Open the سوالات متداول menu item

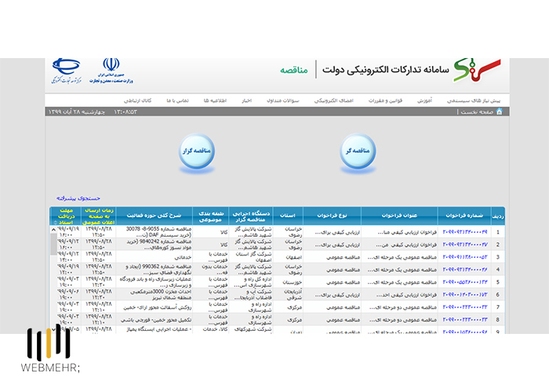click(283, 101)
